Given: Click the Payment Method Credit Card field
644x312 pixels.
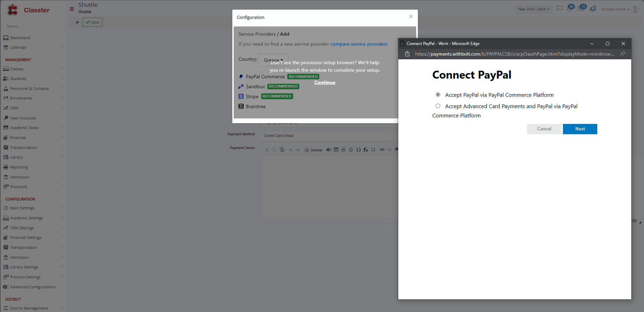Looking at the screenshot, I should 329,136.
